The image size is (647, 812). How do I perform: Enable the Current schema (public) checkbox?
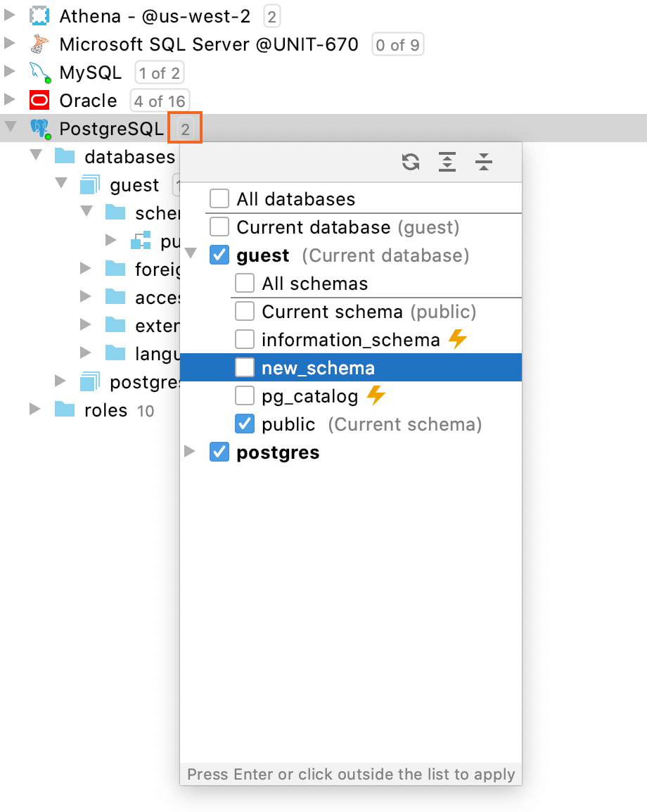point(245,311)
